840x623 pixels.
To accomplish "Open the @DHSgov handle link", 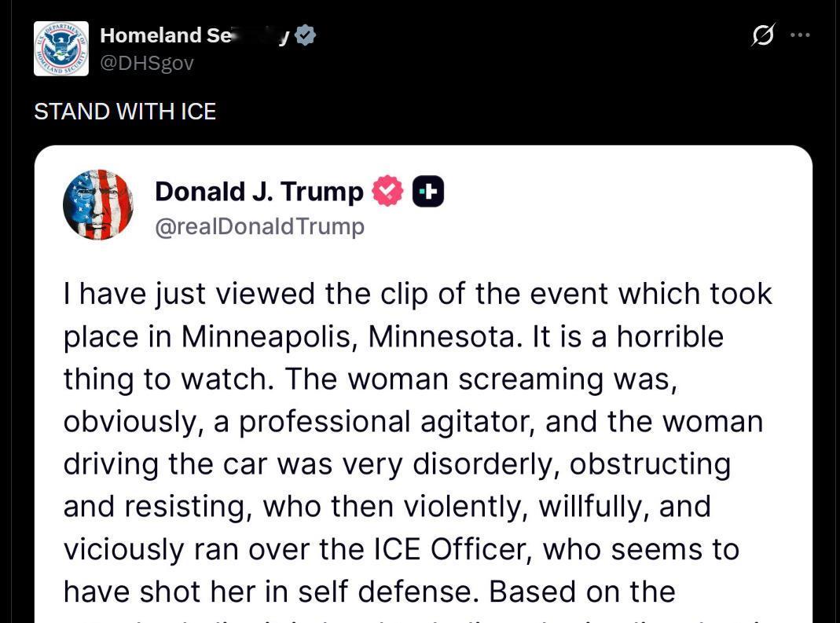I will coord(147,63).
